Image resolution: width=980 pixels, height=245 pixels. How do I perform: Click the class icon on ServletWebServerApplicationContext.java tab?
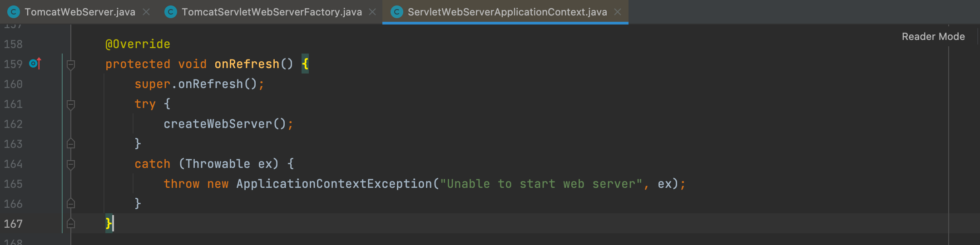point(397,12)
